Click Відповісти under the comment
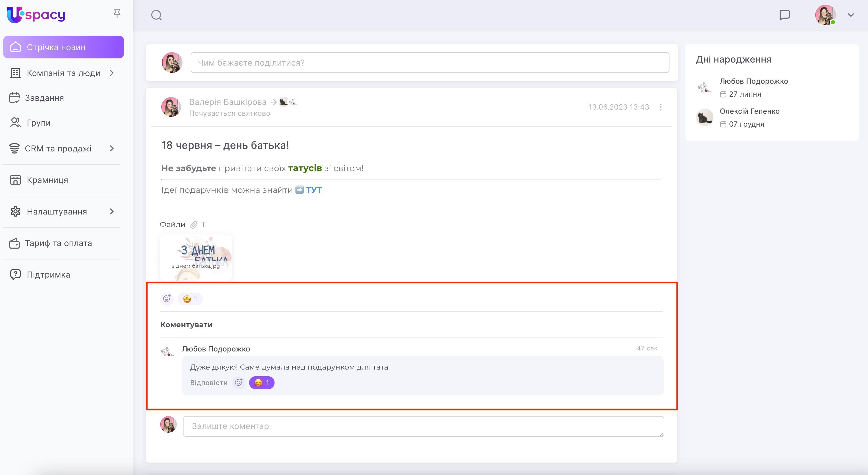 point(209,383)
